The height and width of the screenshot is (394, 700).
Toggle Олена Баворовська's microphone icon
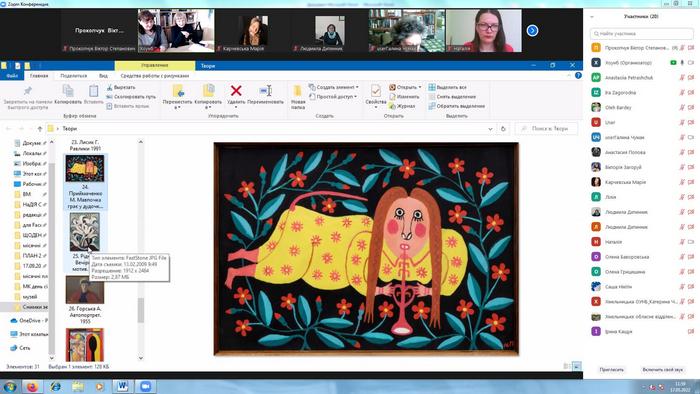point(682,257)
